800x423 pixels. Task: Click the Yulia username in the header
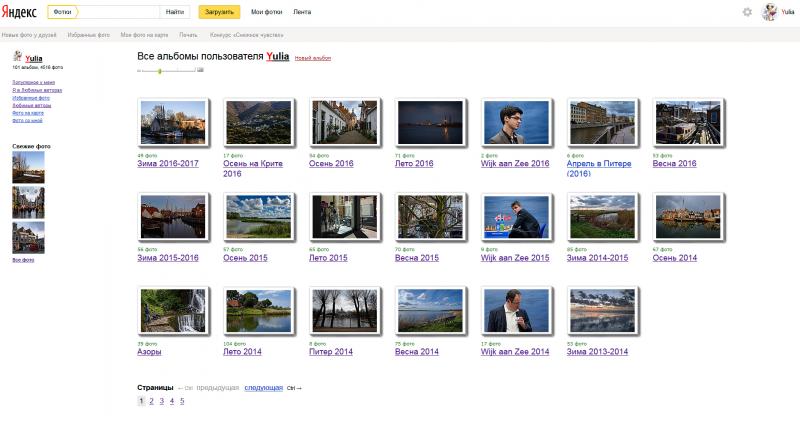(x=788, y=12)
